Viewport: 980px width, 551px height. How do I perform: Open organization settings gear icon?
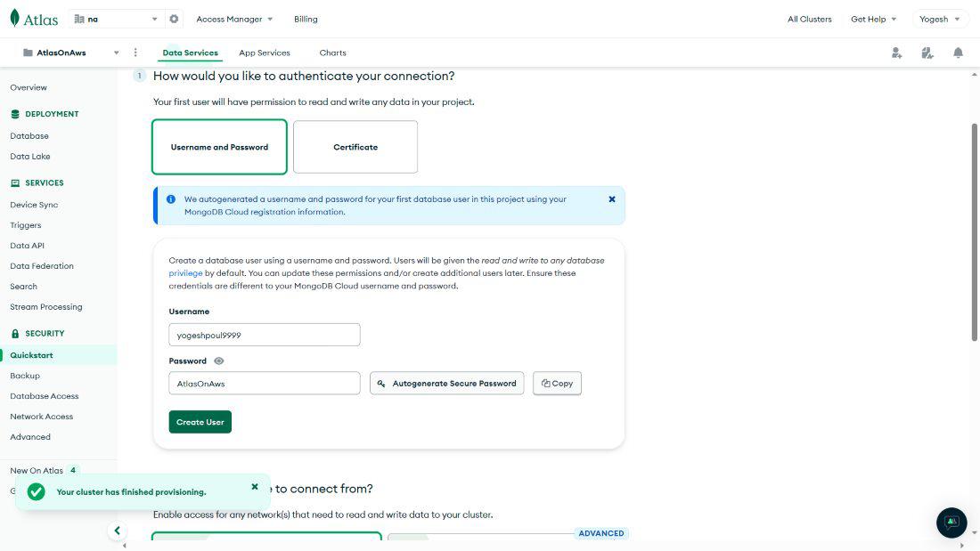pyautogui.click(x=174, y=19)
